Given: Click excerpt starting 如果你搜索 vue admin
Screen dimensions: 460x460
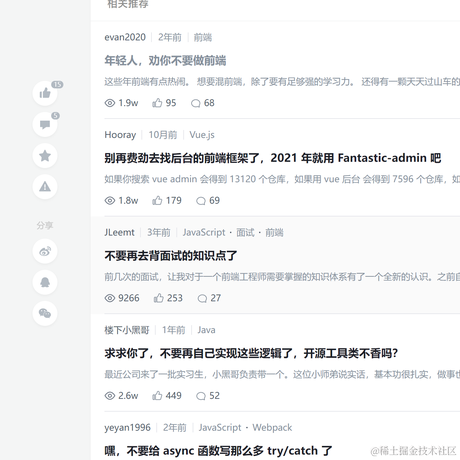Looking at the screenshot, I should click(x=282, y=179).
